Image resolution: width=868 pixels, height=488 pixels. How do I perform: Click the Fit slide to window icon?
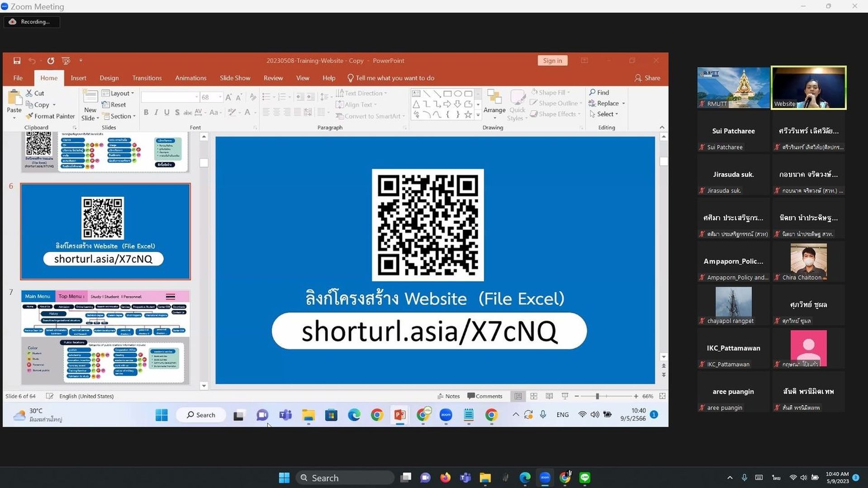coord(662,396)
